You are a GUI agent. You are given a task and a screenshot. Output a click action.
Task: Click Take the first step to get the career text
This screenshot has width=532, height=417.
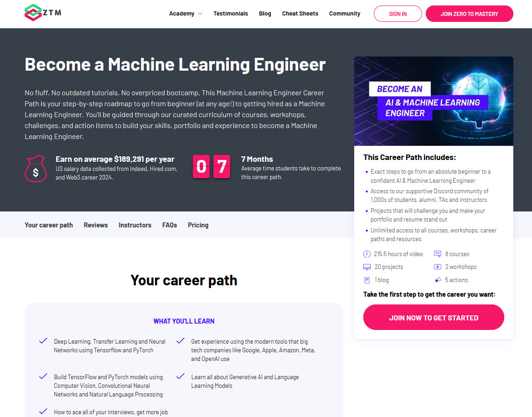coord(429,294)
